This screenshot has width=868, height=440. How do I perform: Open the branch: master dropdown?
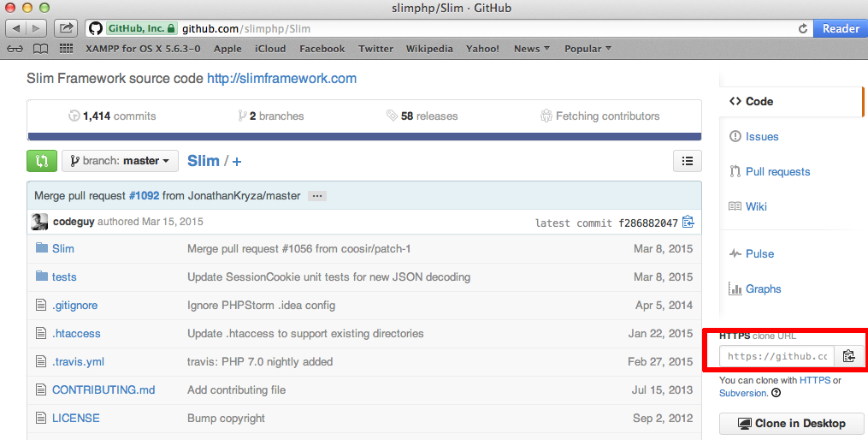click(120, 160)
